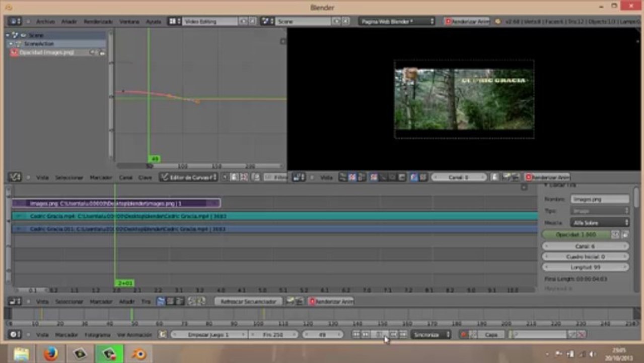Toggle the lock icon beside Opacidad slider
This screenshot has width=644, height=363.
click(625, 235)
